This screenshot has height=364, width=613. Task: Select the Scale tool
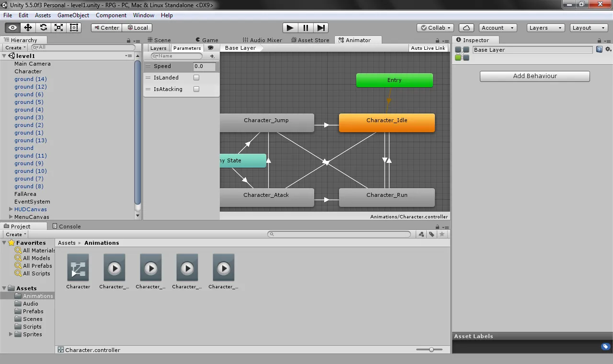pos(58,28)
